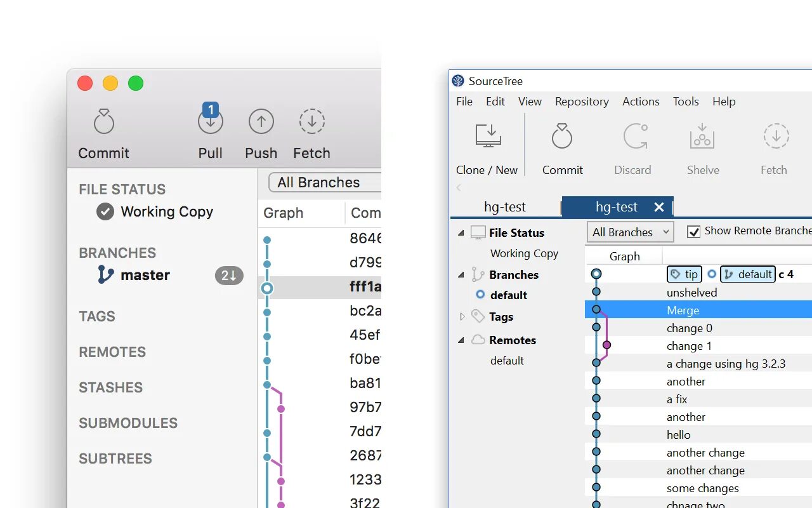The width and height of the screenshot is (812, 508).
Task: Select default under Remotes
Action: pyautogui.click(x=507, y=361)
